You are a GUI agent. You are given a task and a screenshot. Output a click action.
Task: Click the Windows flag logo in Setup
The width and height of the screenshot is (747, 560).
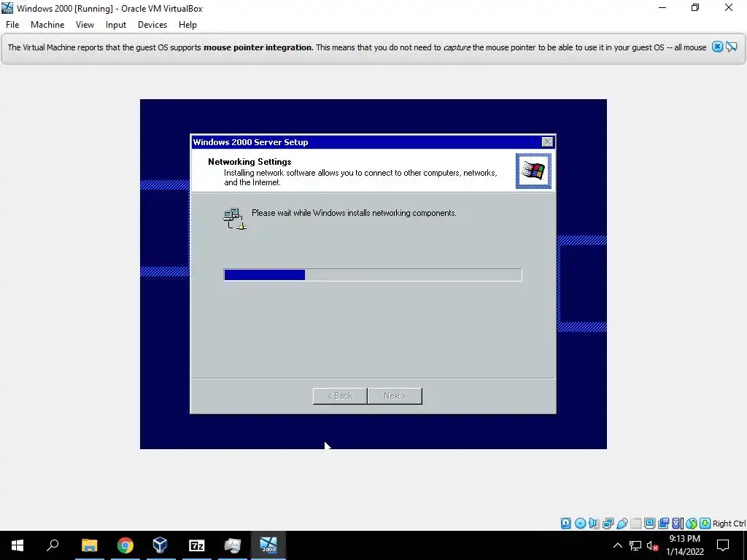click(533, 171)
